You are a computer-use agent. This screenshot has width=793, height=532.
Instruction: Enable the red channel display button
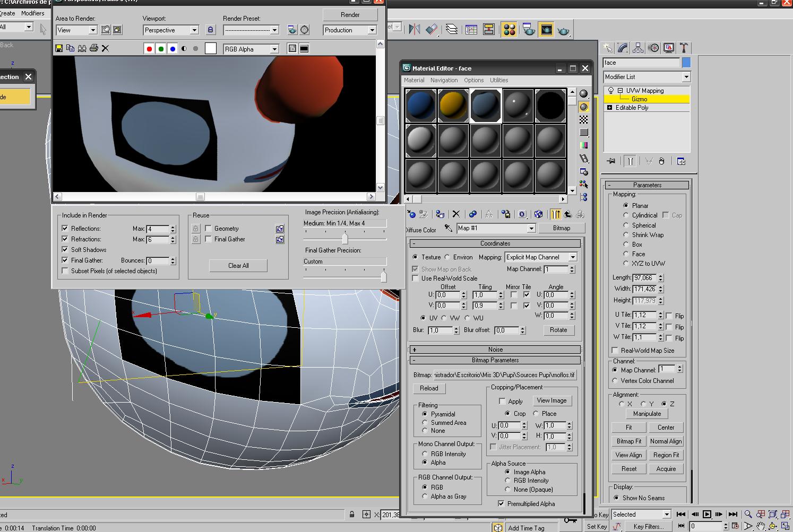[149, 49]
